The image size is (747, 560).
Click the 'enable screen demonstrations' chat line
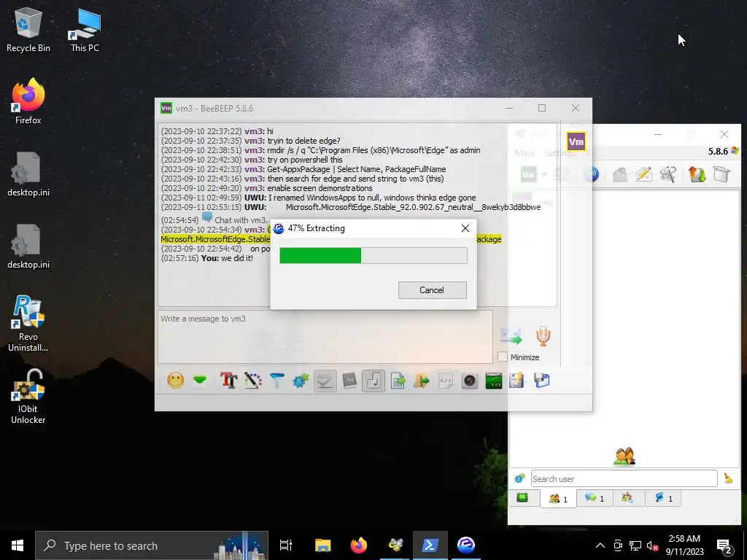(267, 188)
